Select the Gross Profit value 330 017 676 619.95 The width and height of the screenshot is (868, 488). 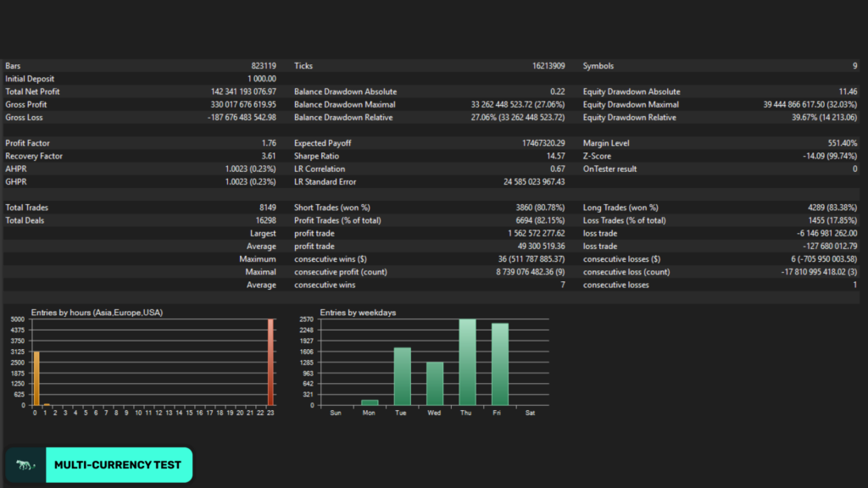pos(243,104)
